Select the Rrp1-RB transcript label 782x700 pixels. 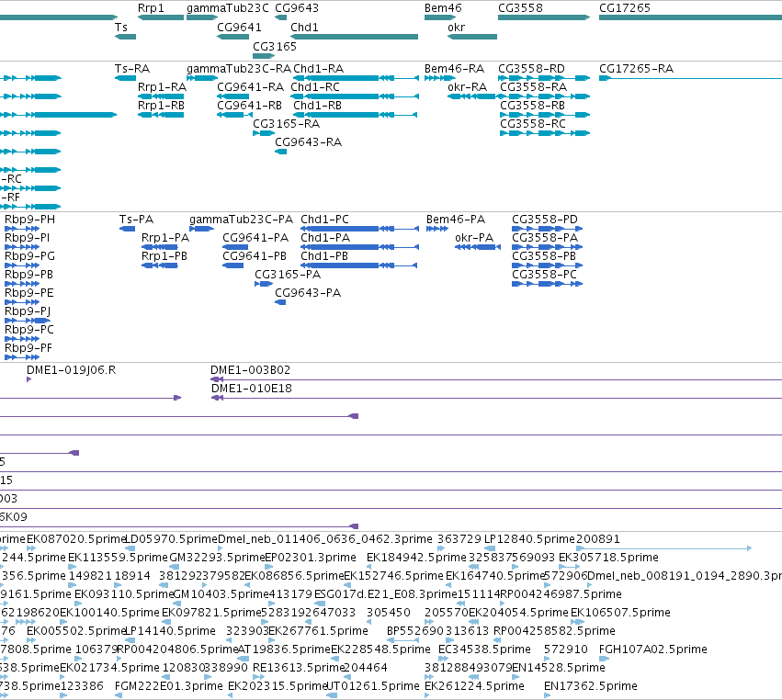point(161,106)
